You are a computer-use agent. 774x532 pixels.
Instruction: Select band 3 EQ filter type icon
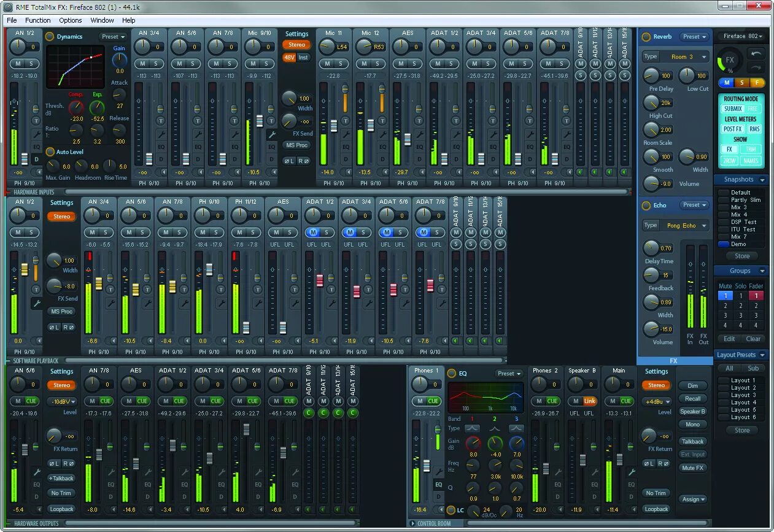pyautogui.click(x=517, y=428)
